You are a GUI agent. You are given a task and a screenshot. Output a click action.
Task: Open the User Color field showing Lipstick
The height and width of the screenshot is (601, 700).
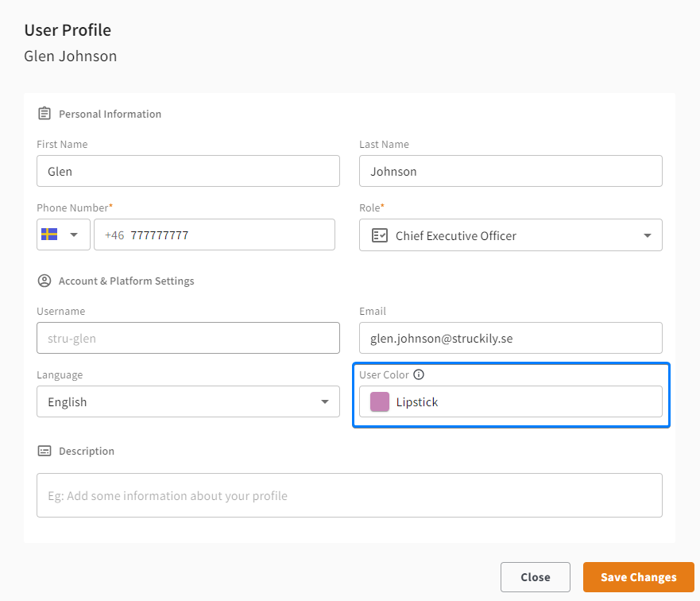coord(510,401)
